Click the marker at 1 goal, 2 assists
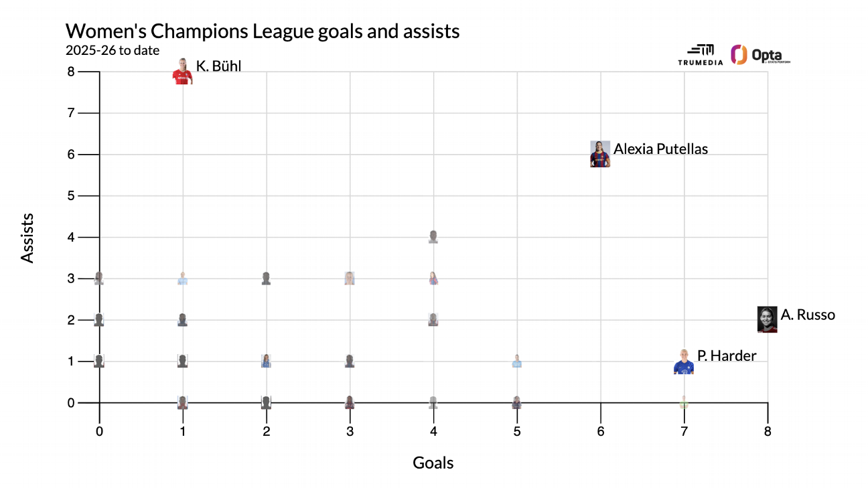Viewport: 868px width, 488px height. coord(182,320)
